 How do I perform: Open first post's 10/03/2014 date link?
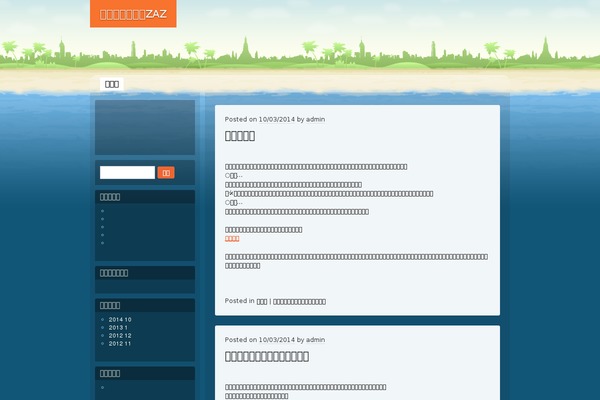coord(277,119)
